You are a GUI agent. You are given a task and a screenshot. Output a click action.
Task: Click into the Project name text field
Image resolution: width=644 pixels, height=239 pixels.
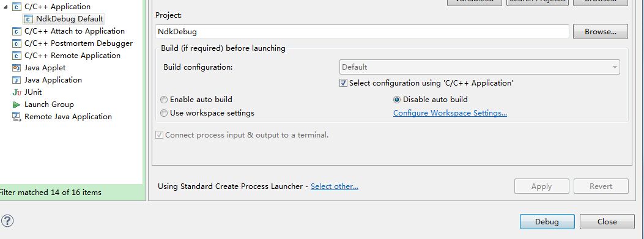pyautogui.click(x=363, y=32)
